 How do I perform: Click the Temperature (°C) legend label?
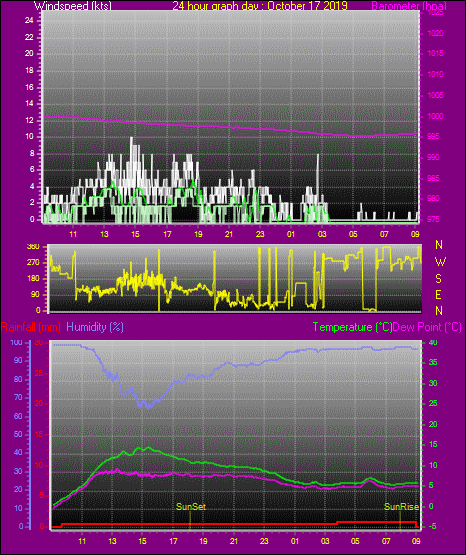352,327
